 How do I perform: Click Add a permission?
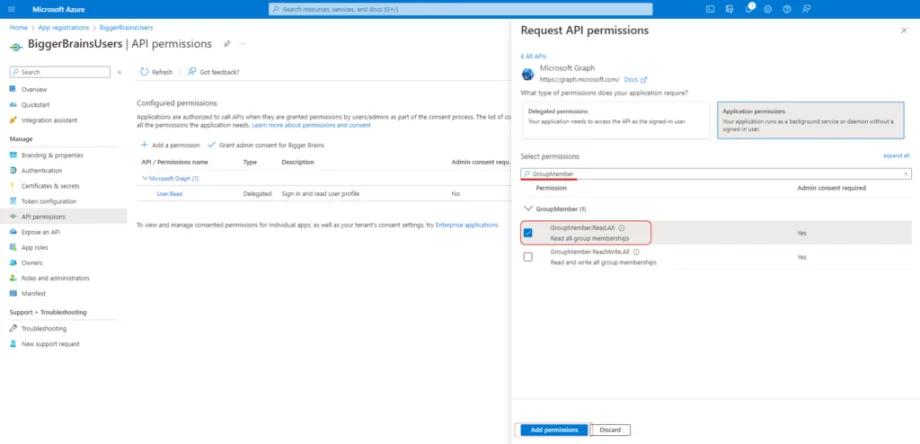[x=171, y=145]
